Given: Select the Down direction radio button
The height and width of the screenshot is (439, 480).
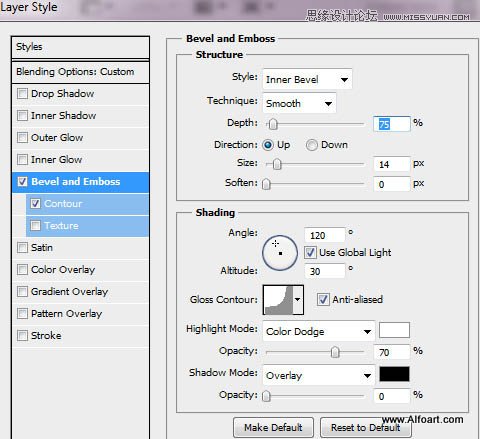Looking at the screenshot, I should (x=312, y=145).
